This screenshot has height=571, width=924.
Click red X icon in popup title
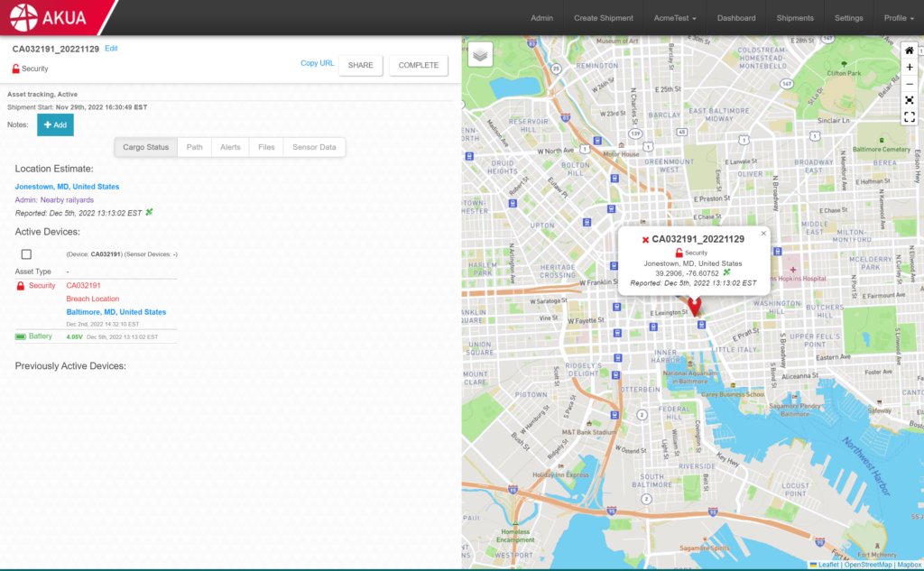coord(645,240)
